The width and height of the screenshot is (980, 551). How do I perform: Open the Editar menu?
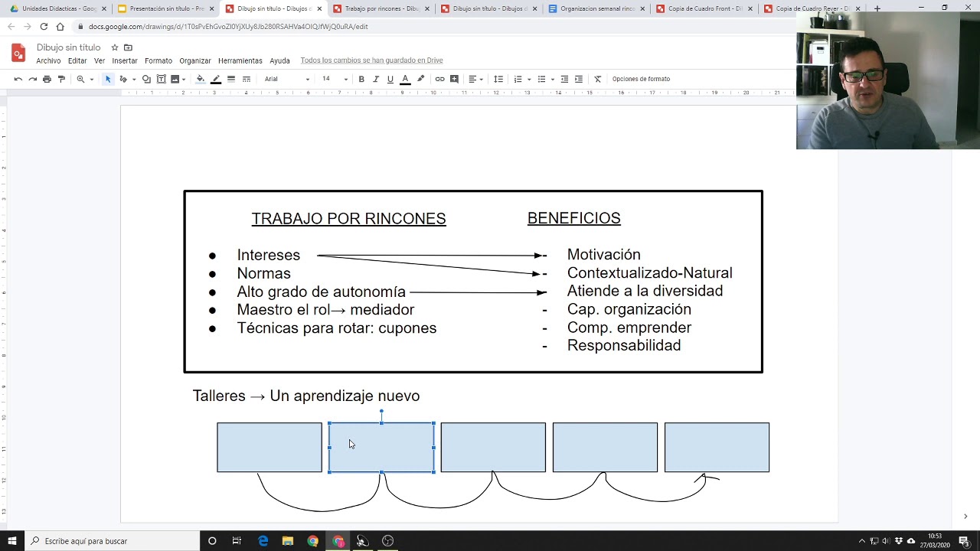click(77, 60)
